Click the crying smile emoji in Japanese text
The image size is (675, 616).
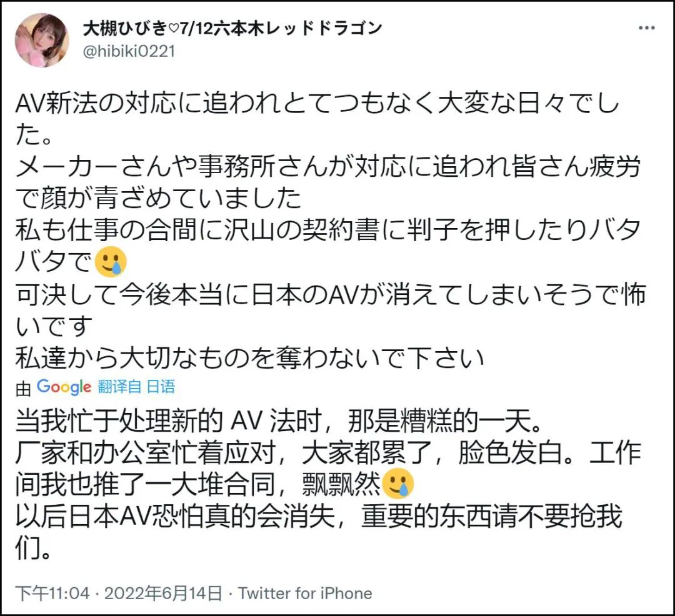[x=111, y=262]
